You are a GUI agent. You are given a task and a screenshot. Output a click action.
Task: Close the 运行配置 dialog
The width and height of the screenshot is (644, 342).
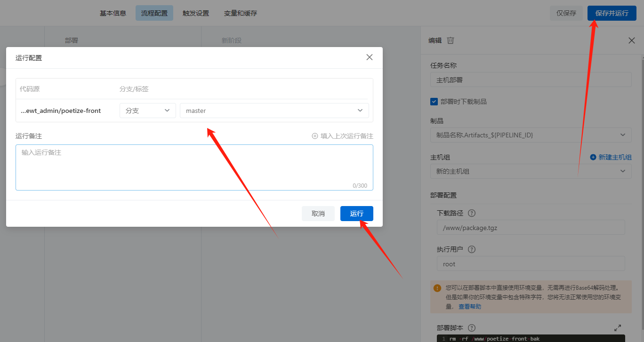pyautogui.click(x=370, y=57)
